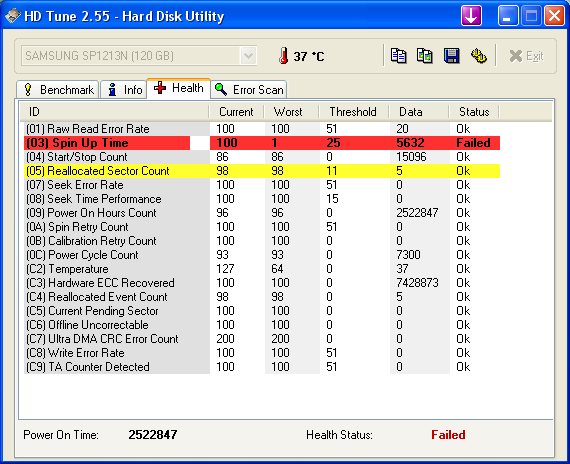The image size is (570, 464).
Task: Click the copy screenshot to clipboard icon
Action: click(x=425, y=56)
